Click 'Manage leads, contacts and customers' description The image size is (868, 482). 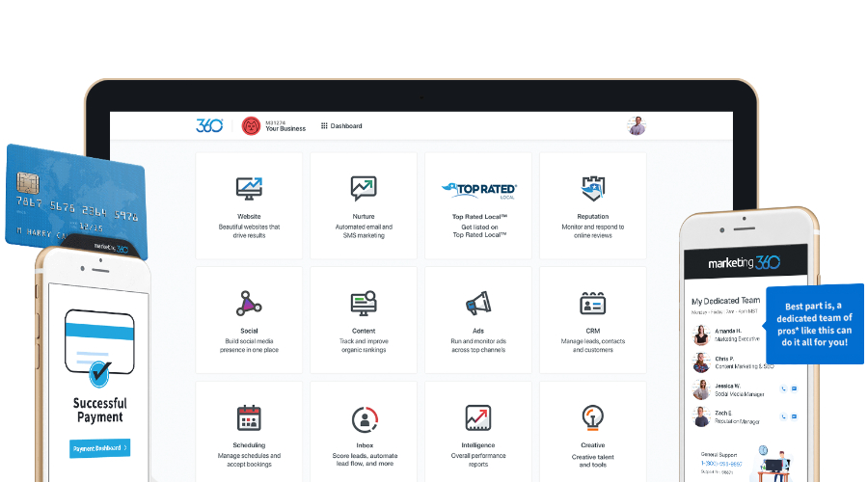click(x=593, y=346)
